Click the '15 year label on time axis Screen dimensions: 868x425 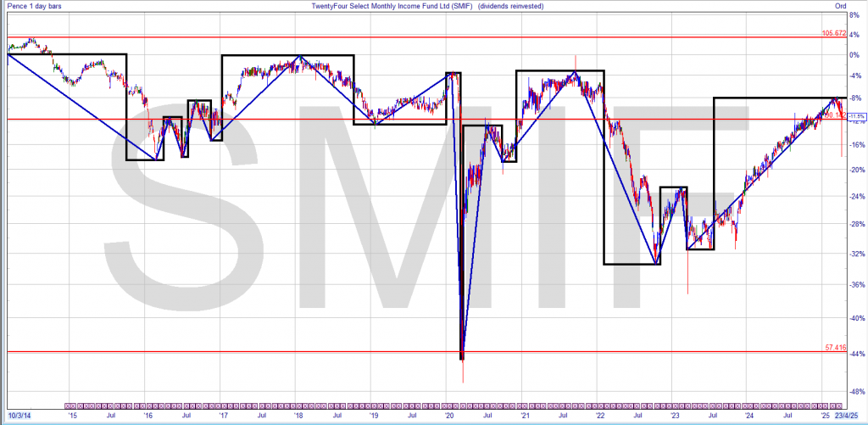pyautogui.click(x=71, y=415)
